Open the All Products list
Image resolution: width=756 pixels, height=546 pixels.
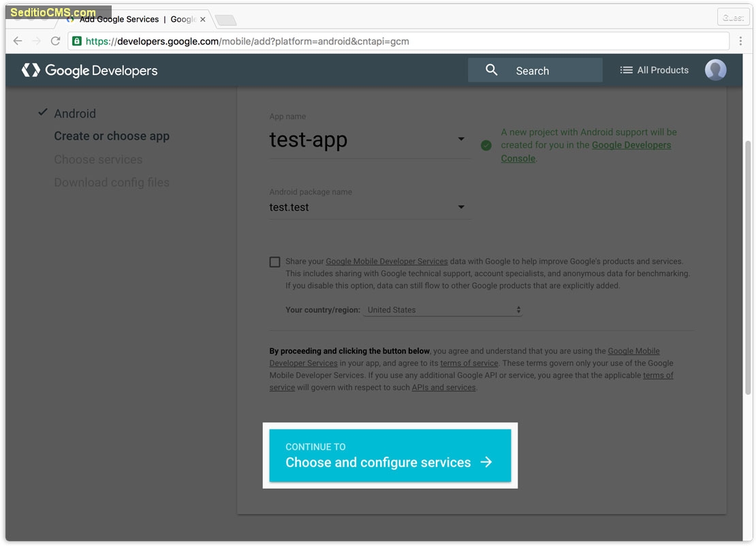[x=655, y=70]
